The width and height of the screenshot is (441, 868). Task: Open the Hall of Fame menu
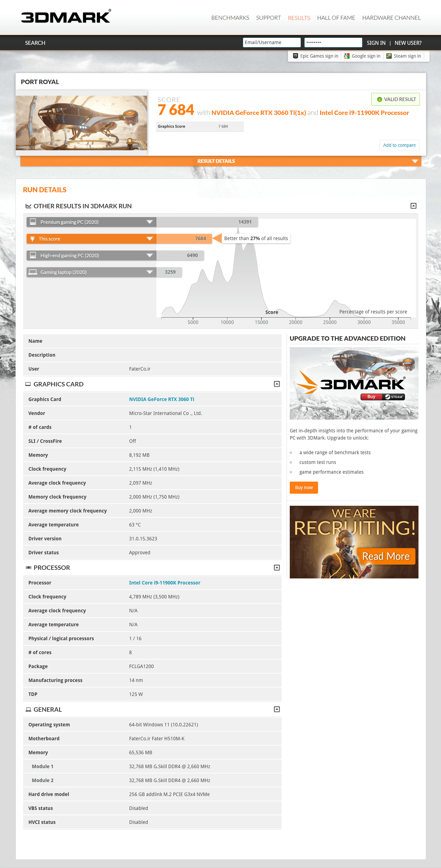336,18
